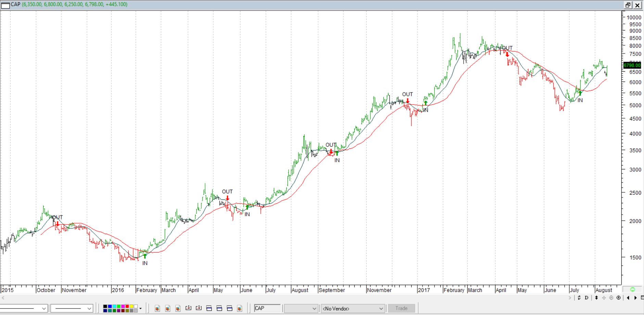The image size is (644, 315).
Task: Select the black color swatch
Action: (x=105, y=306)
